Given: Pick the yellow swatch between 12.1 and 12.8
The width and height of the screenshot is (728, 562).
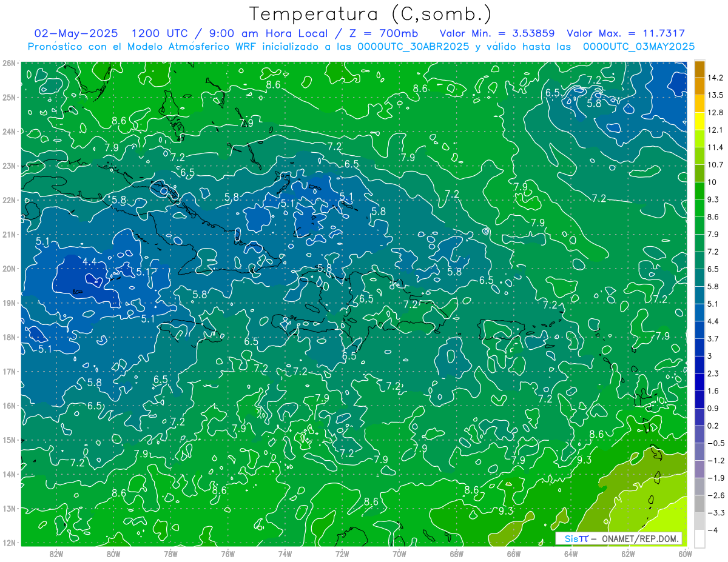Looking at the screenshot, I should (x=699, y=121).
